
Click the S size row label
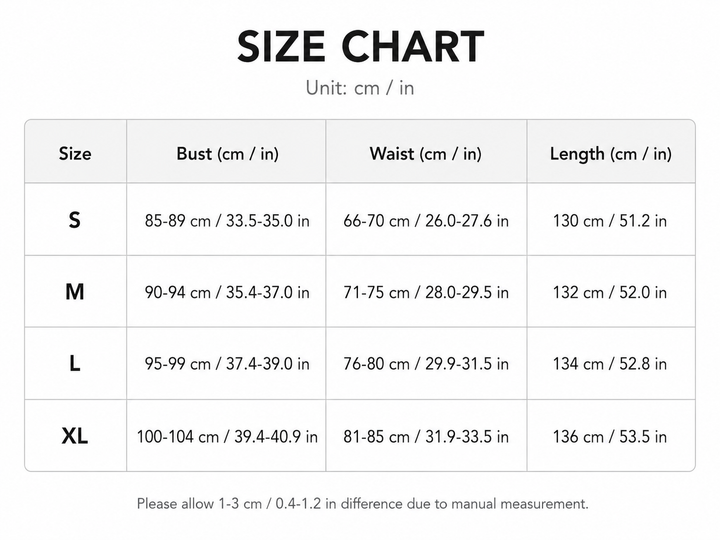tap(74, 220)
